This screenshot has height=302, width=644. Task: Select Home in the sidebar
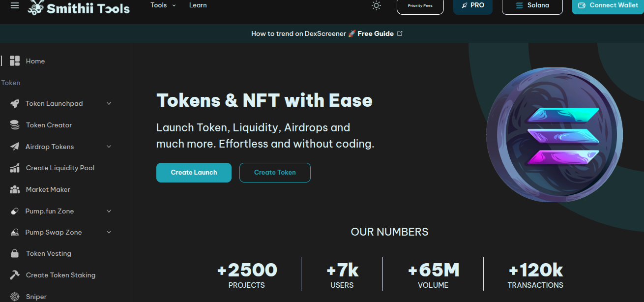(35, 61)
